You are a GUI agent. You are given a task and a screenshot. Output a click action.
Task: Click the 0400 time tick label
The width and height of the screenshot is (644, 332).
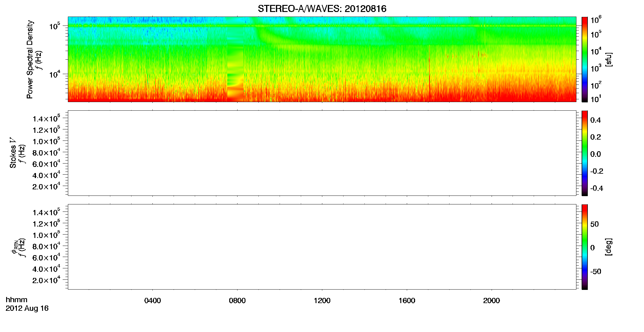(x=153, y=301)
